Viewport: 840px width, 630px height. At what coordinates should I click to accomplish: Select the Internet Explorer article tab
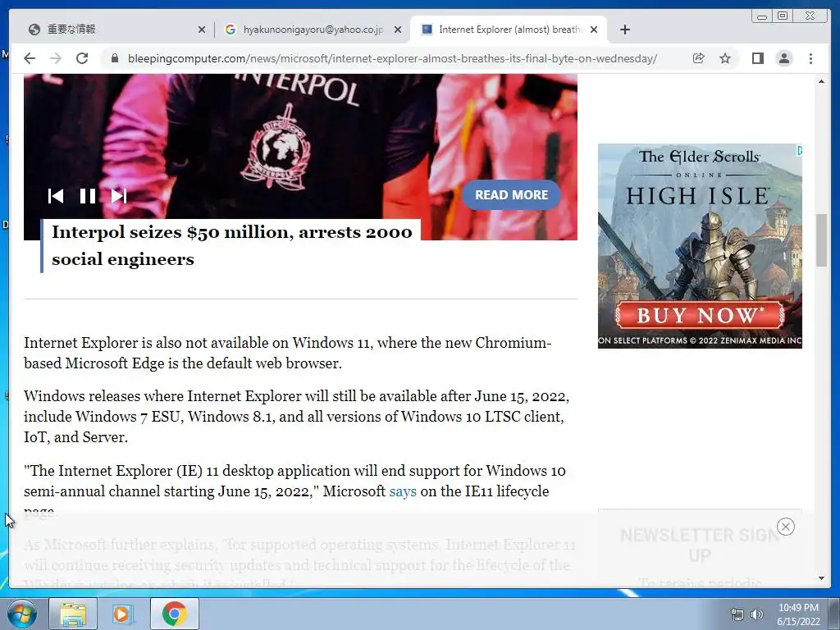[509, 30]
